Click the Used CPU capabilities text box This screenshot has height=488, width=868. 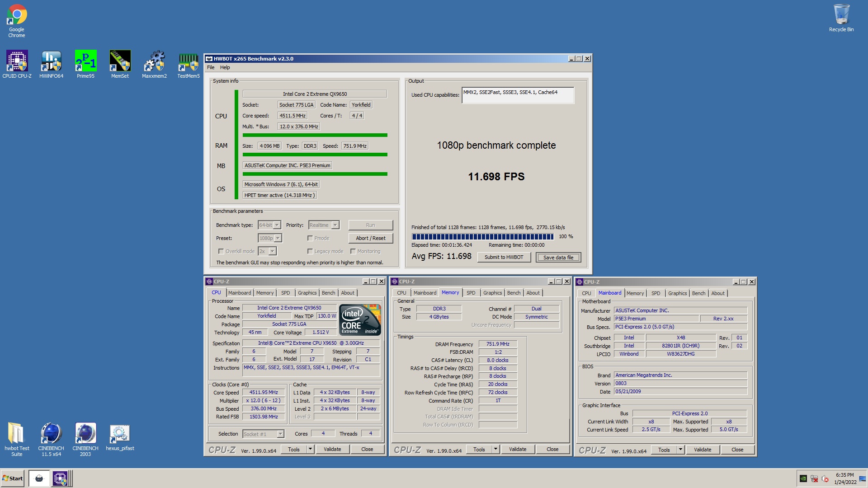(x=518, y=95)
